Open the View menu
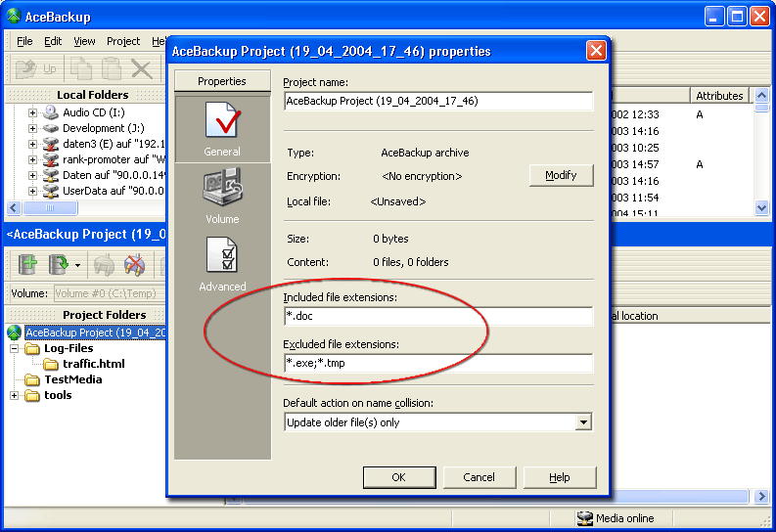The image size is (776, 532). click(x=84, y=41)
